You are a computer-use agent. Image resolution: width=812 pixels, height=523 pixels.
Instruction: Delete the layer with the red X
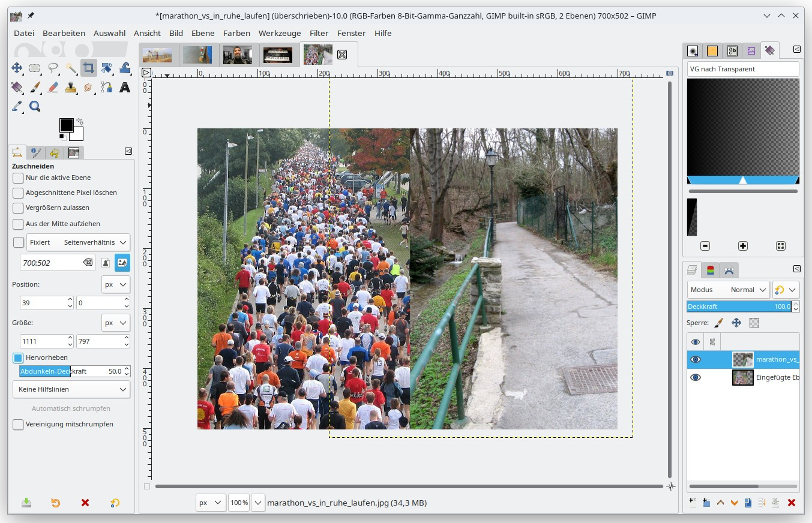pyautogui.click(x=791, y=503)
